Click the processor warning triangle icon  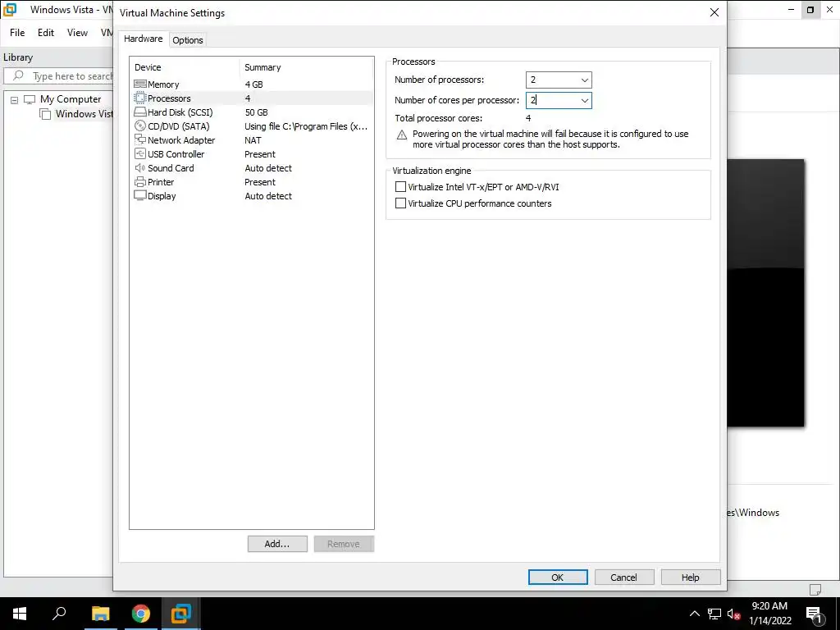(402, 135)
